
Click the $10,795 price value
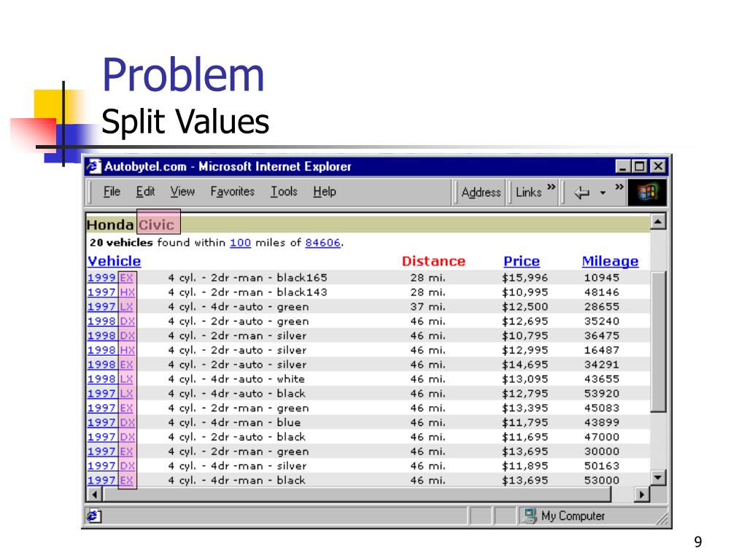525,335
